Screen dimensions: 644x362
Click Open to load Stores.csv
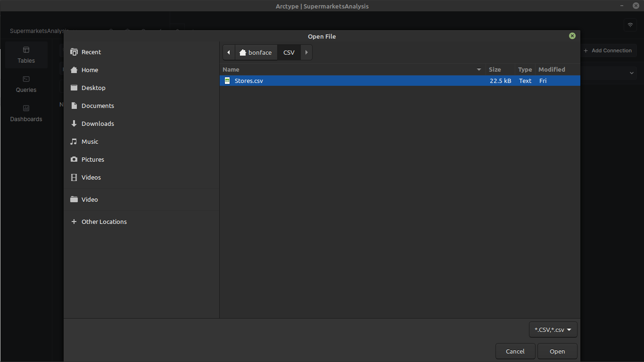(x=557, y=351)
